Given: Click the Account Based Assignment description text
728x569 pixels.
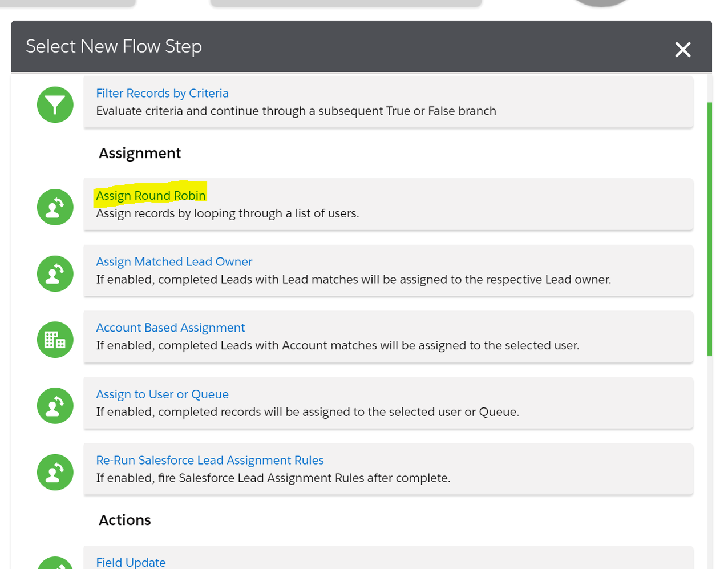Looking at the screenshot, I should [x=337, y=346].
